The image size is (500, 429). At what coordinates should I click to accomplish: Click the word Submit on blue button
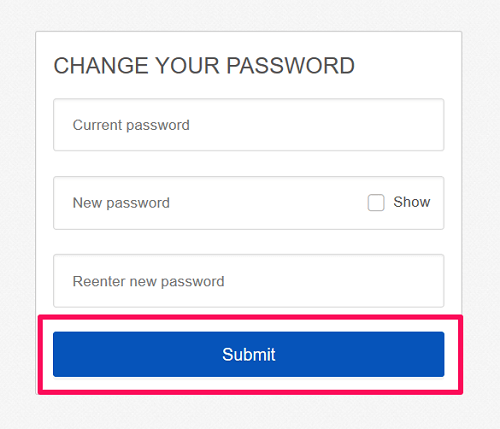(249, 354)
